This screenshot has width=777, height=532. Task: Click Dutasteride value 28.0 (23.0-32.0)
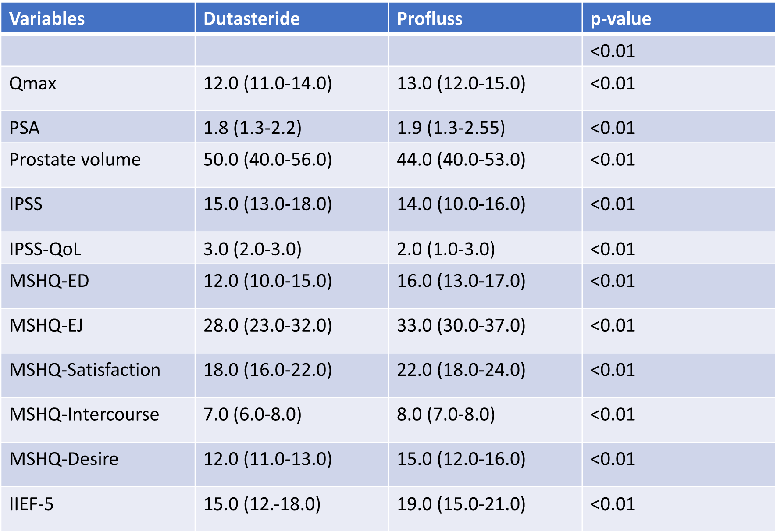[267, 325]
